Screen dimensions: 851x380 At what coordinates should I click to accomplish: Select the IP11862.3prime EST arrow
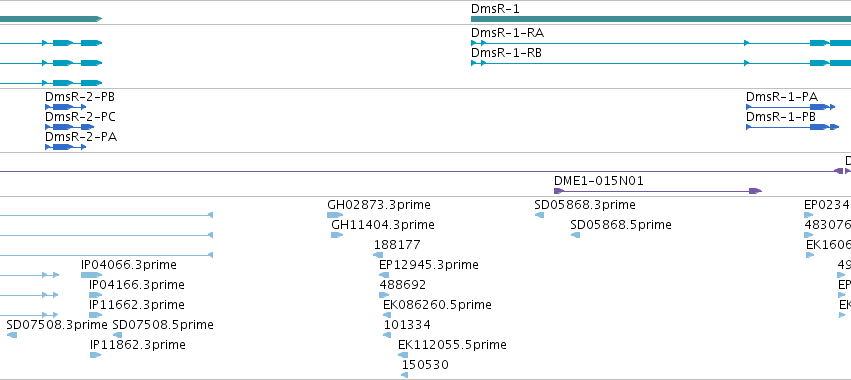tap(96, 355)
